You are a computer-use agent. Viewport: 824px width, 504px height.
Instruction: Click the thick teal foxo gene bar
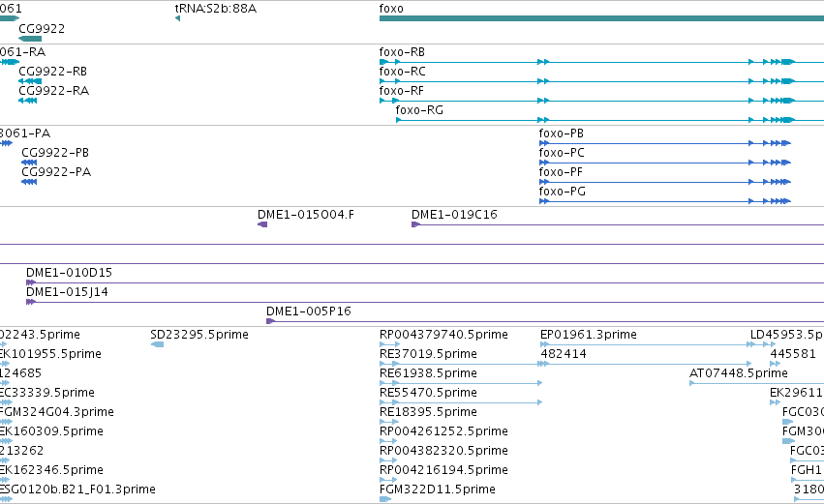(601, 19)
